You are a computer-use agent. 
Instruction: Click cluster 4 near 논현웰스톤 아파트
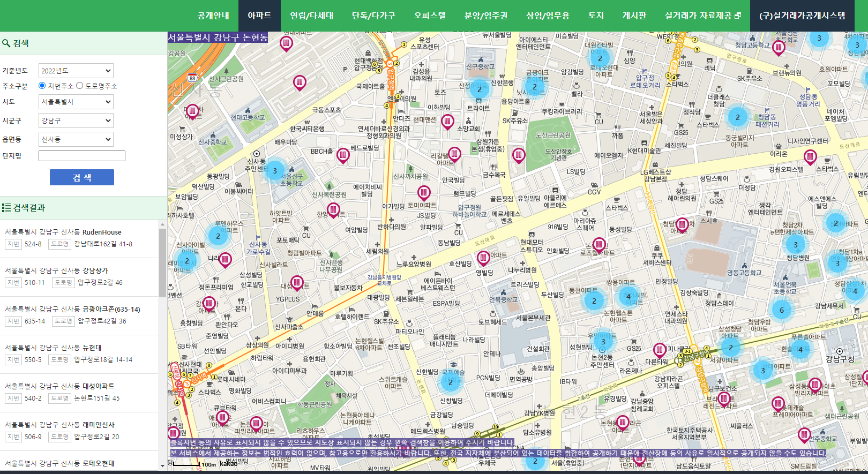point(628,296)
